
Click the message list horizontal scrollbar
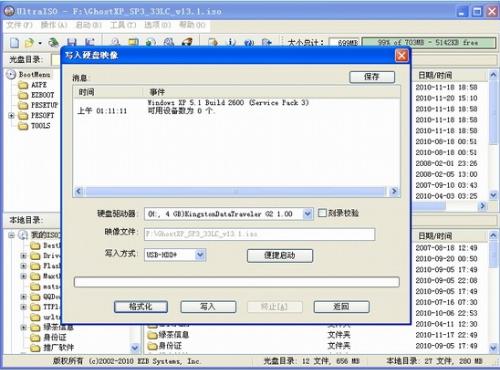coord(236,191)
